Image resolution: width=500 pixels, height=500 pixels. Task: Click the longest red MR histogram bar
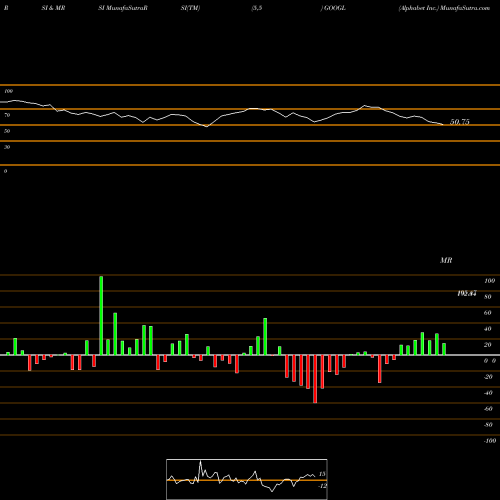point(315,379)
